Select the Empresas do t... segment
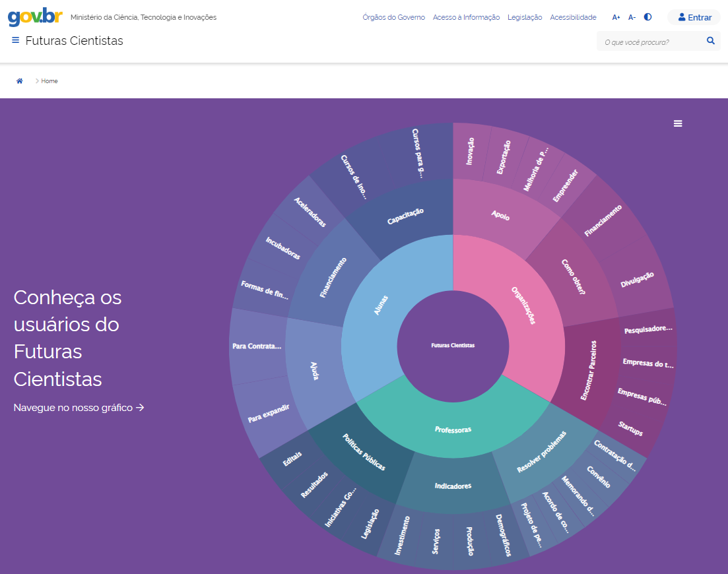The width and height of the screenshot is (728, 574). (648, 363)
